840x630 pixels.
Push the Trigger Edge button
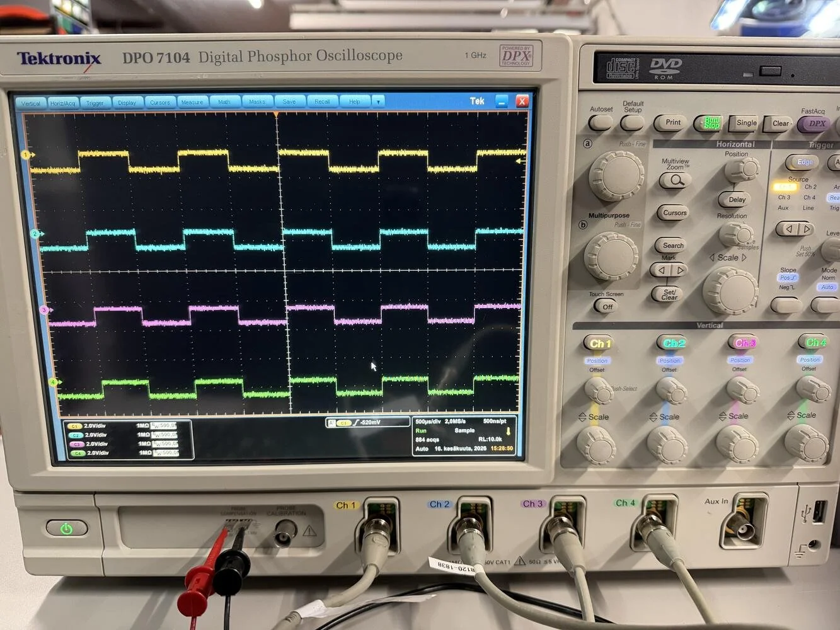click(x=802, y=163)
